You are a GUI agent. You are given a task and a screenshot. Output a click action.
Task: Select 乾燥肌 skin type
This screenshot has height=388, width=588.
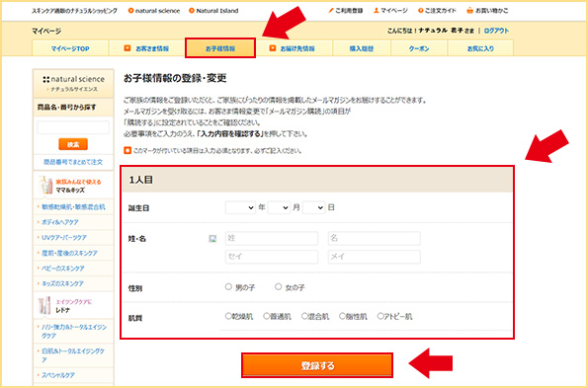point(228,317)
